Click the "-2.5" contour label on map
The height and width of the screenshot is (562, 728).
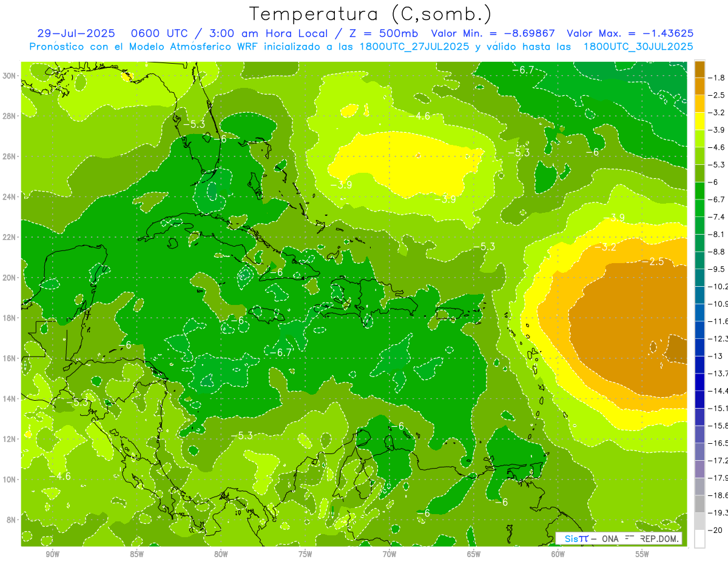pos(653,261)
